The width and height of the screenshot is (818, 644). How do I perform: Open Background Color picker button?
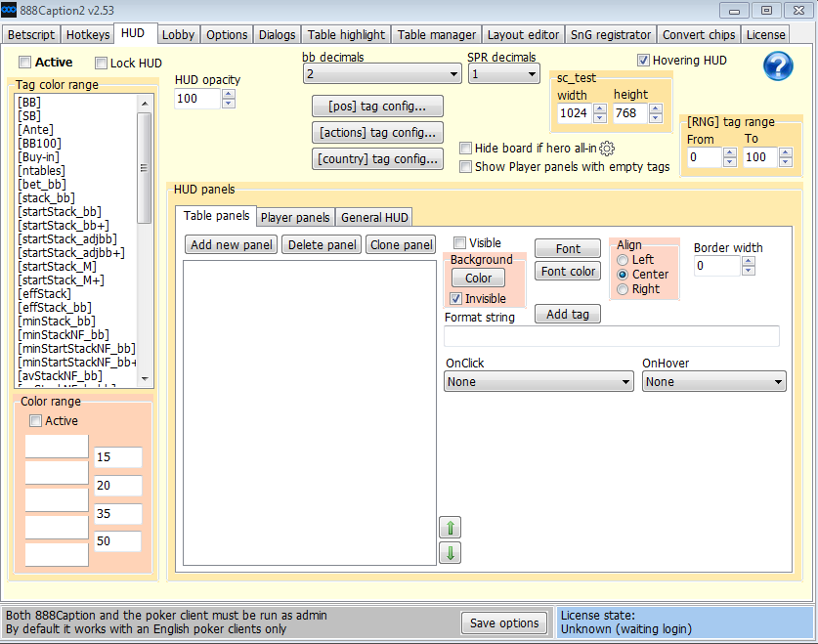[x=478, y=278]
